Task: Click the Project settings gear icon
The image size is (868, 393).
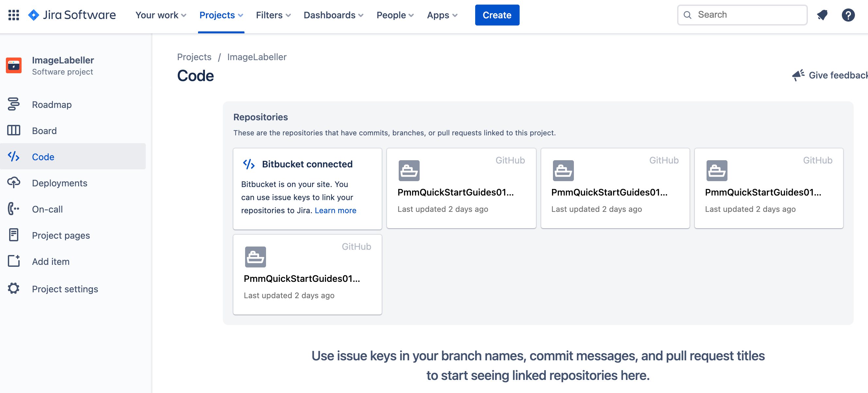Action: point(13,288)
